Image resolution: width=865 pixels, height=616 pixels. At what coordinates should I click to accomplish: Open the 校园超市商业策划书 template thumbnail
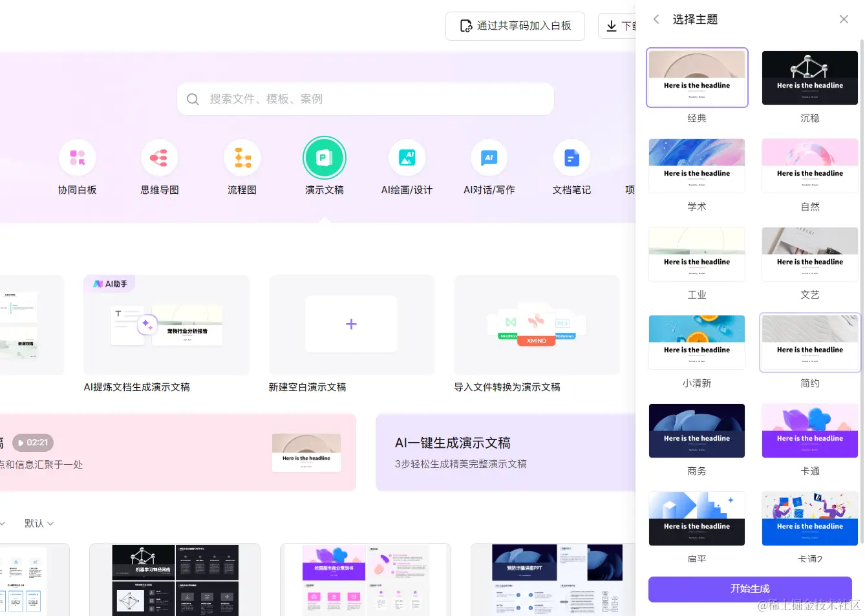tap(365, 580)
